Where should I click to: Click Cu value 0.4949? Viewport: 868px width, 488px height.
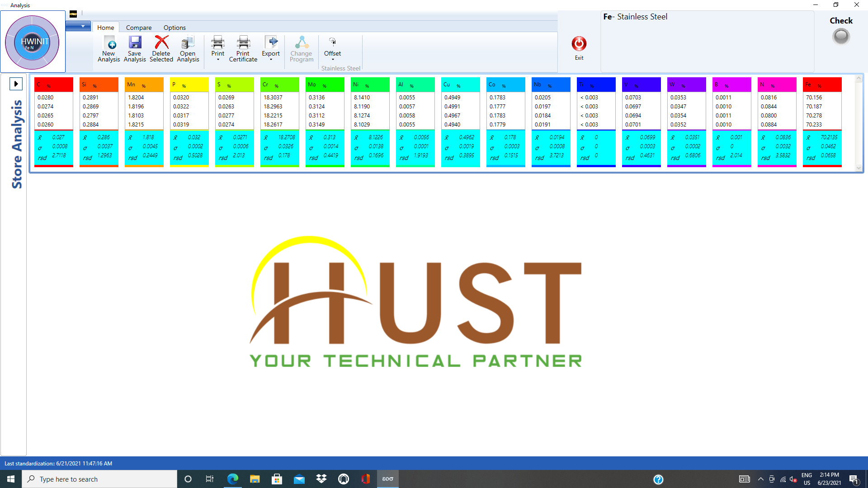pyautogui.click(x=452, y=98)
